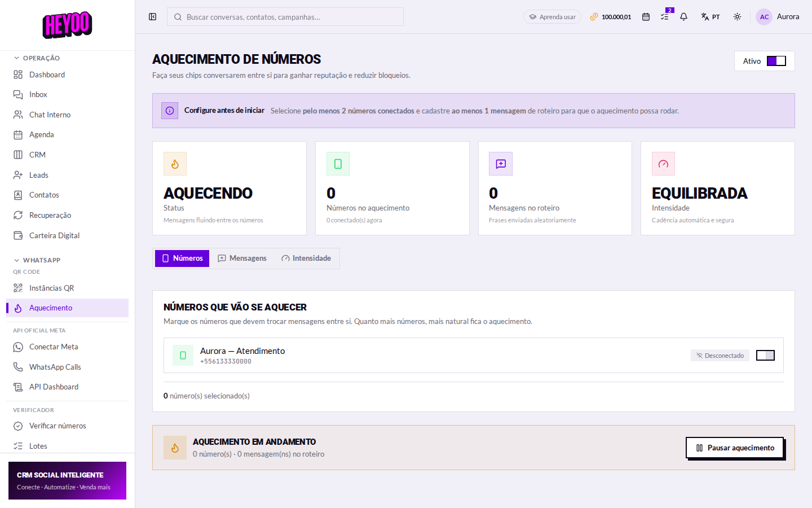Click the '0 número(s) selecionado(s)' text
Viewport: 812px width, 508px height.
(206, 396)
